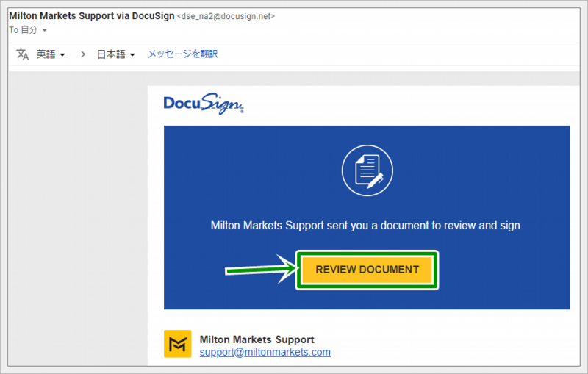This screenshot has width=588, height=374.
Task: Open the 英語 source language dropdown
Action: tap(51, 54)
